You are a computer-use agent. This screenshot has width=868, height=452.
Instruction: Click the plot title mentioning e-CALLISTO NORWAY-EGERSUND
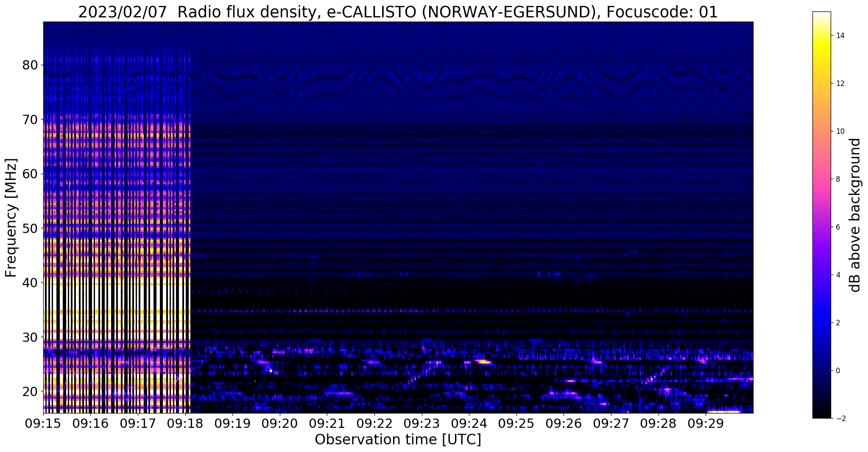coord(398,12)
